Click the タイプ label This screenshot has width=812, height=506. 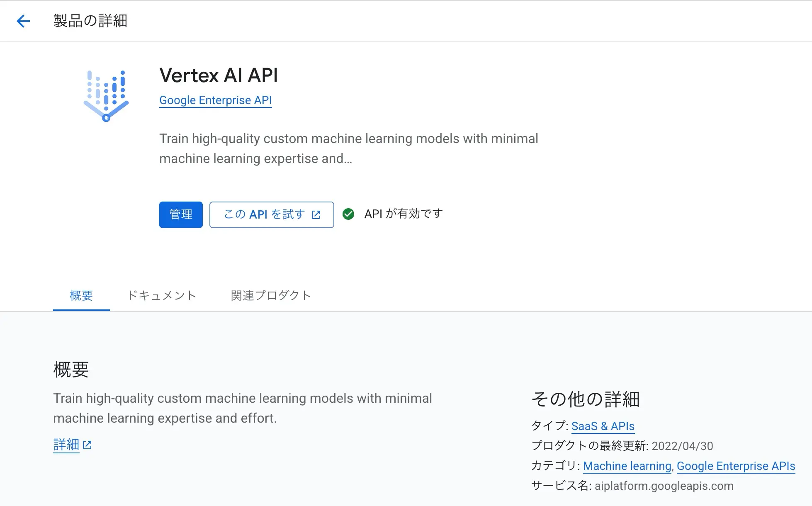[x=549, y=426]
